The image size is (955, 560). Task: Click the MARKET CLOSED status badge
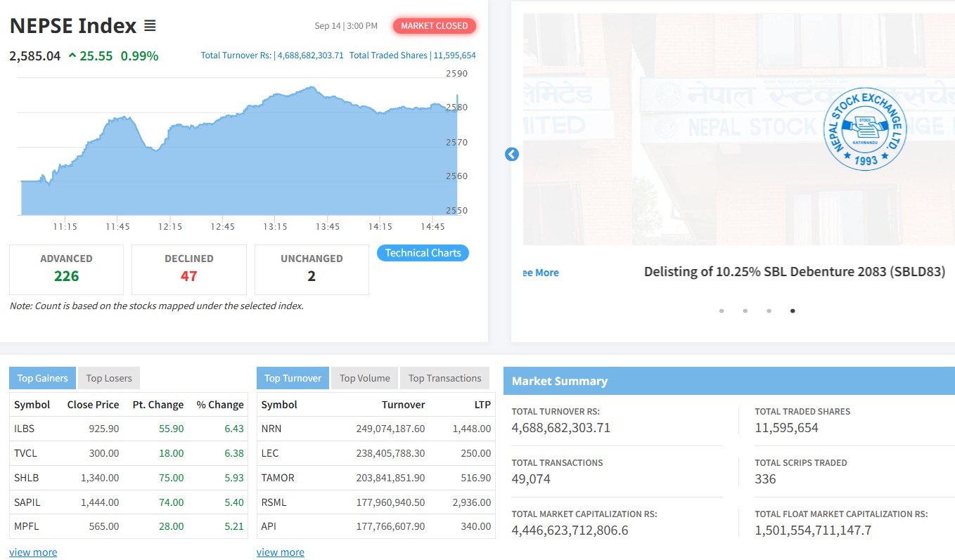(435, 26)
